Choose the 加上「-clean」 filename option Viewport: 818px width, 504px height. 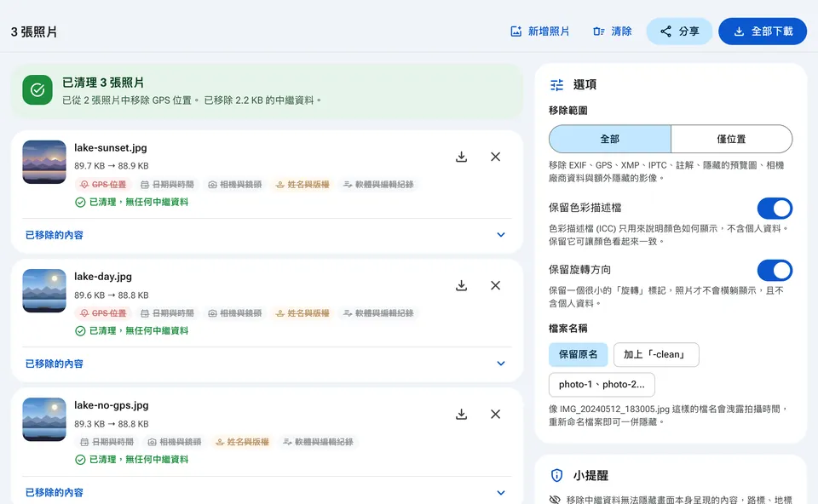pos(656,354)
